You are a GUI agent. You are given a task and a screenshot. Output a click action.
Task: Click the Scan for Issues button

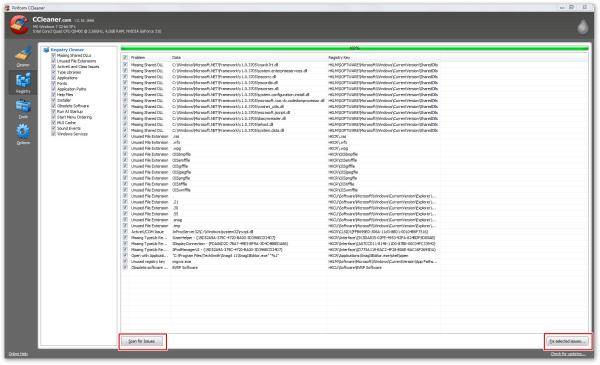point(142,341)
